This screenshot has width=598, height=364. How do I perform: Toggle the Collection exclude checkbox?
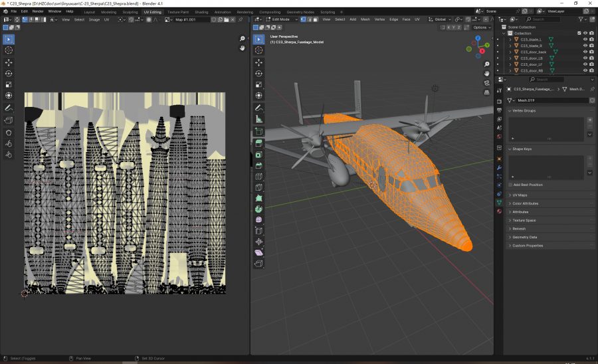point(579,33)
